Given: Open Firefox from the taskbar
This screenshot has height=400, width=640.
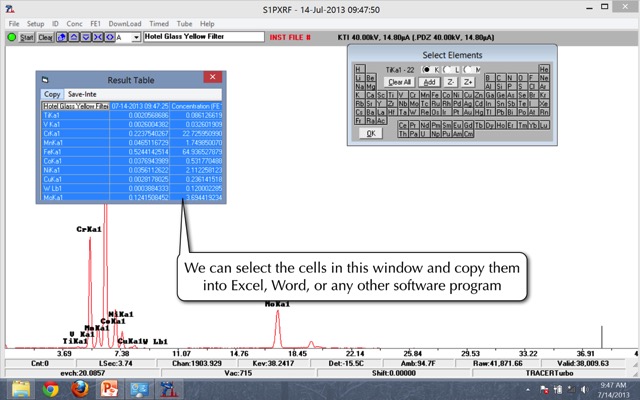Looking at the screenshot, I should coord(80,389).
